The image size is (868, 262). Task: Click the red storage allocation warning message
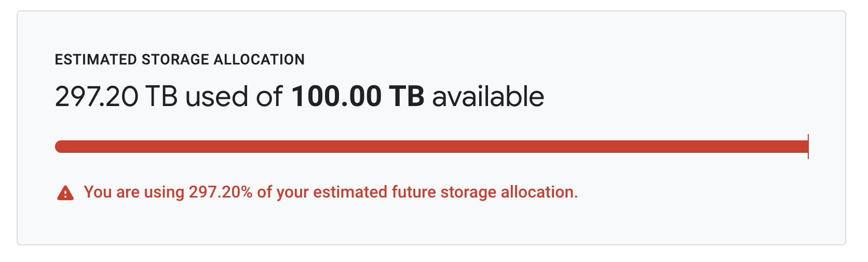331,192
